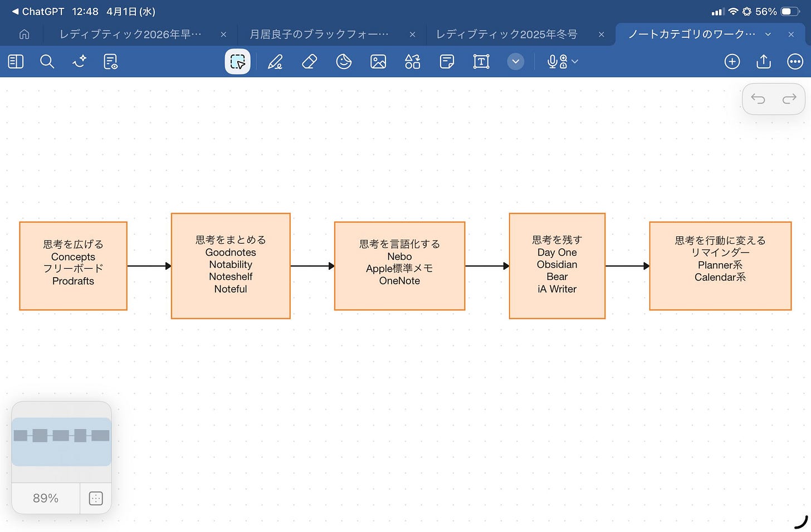The width and height of the screenshot is (811, 532).
Task: Open the active tab's dropdown chevron
Action: (768, 35)
